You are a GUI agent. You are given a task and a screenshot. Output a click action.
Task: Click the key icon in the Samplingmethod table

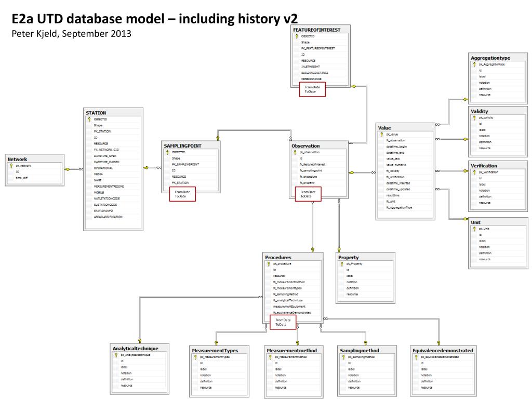(x=343, y=357)
